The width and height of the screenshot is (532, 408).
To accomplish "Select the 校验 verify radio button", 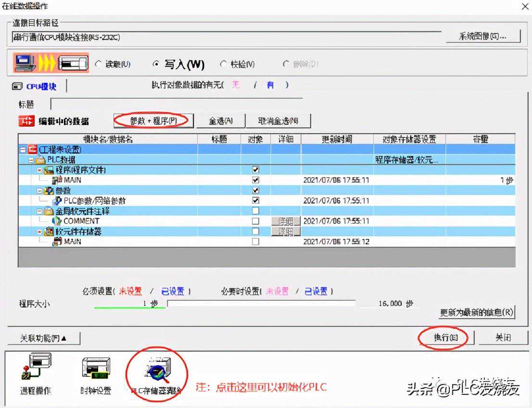I will 223,64.
